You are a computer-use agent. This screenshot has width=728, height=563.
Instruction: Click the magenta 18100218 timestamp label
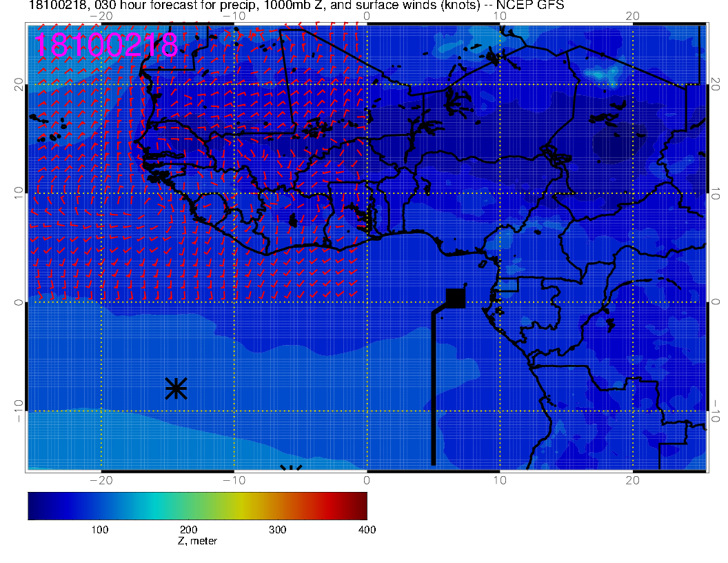point(106,46)
